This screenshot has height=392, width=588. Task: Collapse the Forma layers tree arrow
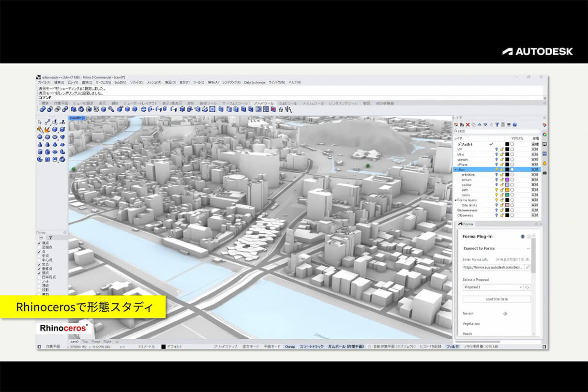[x=456, y=200]
